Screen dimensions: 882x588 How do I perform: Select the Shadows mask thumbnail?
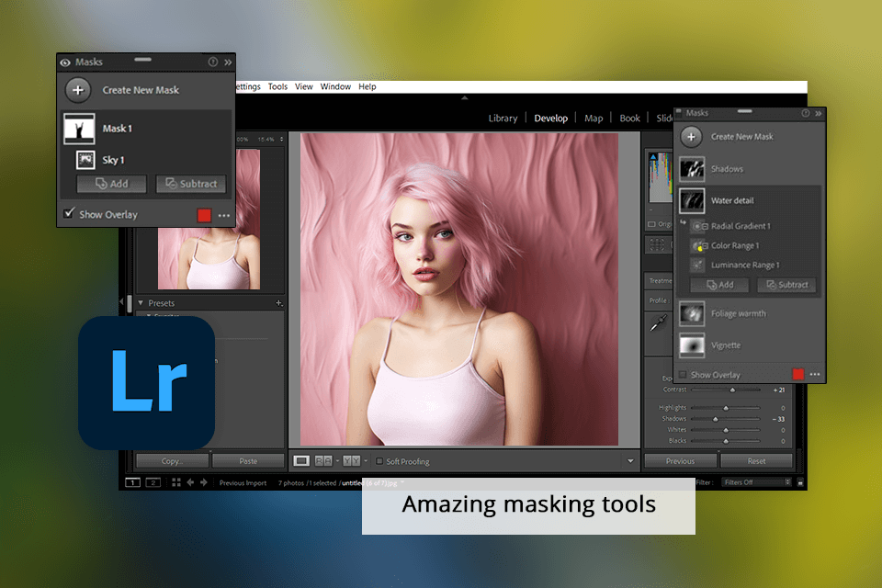pyautogui.click(x=692, y=169)
